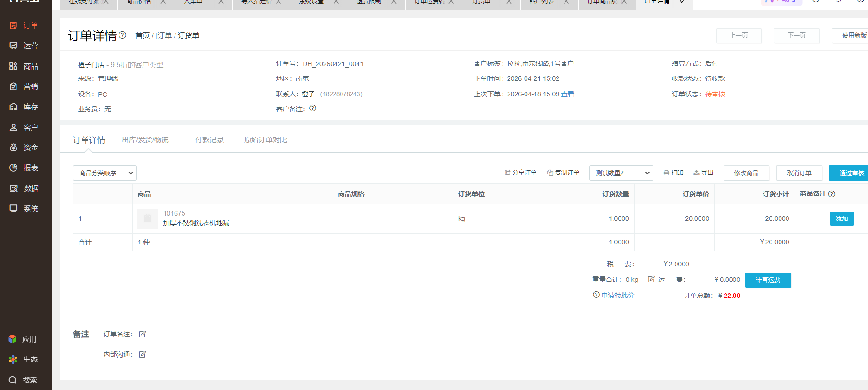Open the 查看 link beside 上次下单

point(568,94)
